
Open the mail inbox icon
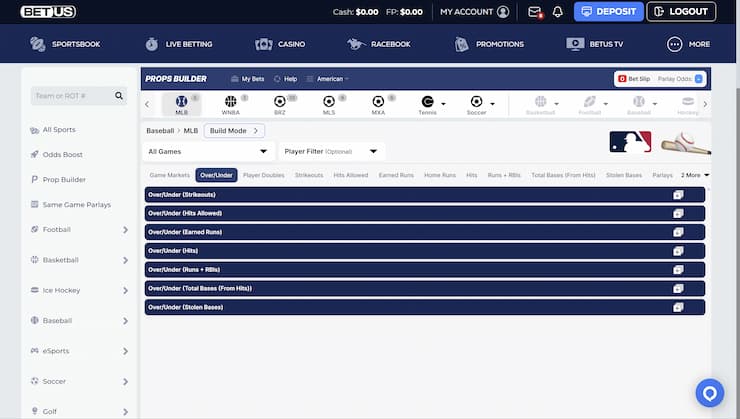(535, 12)
